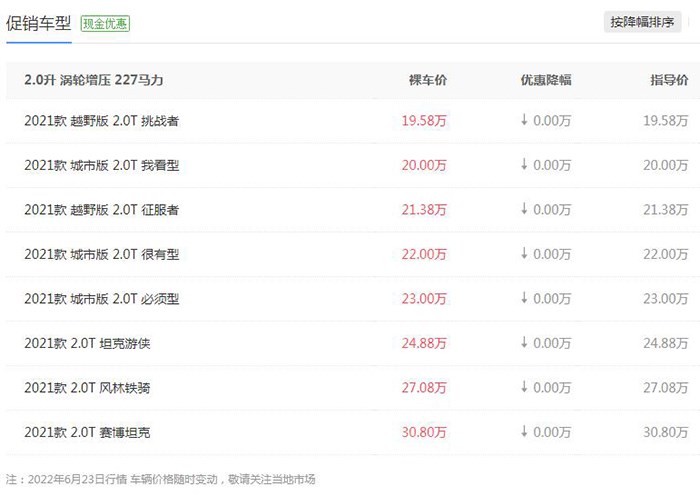Click the red 22.00万 bare car price

click(424, 254)
